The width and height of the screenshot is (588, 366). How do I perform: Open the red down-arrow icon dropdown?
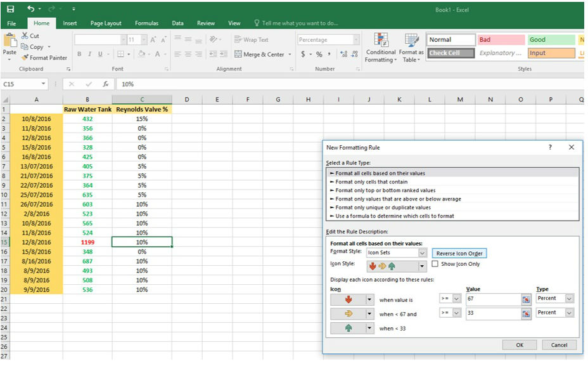pos(370,299)
